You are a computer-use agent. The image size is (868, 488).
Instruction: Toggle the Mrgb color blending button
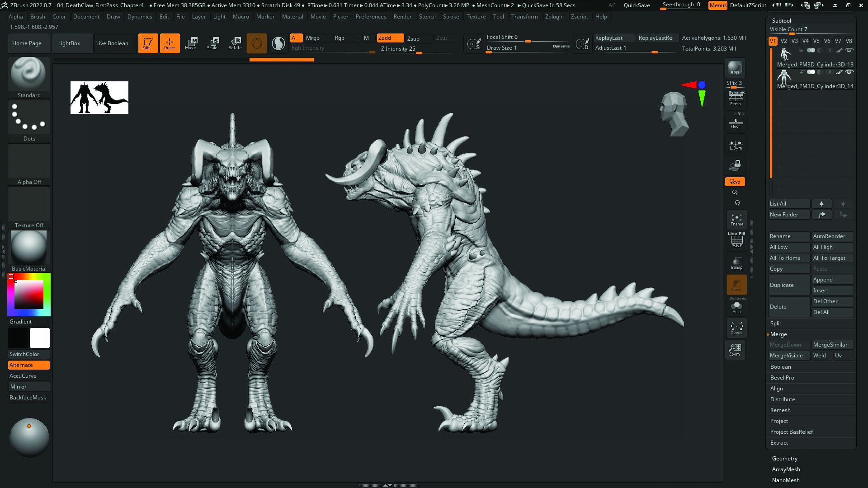(x=312, y=38)
